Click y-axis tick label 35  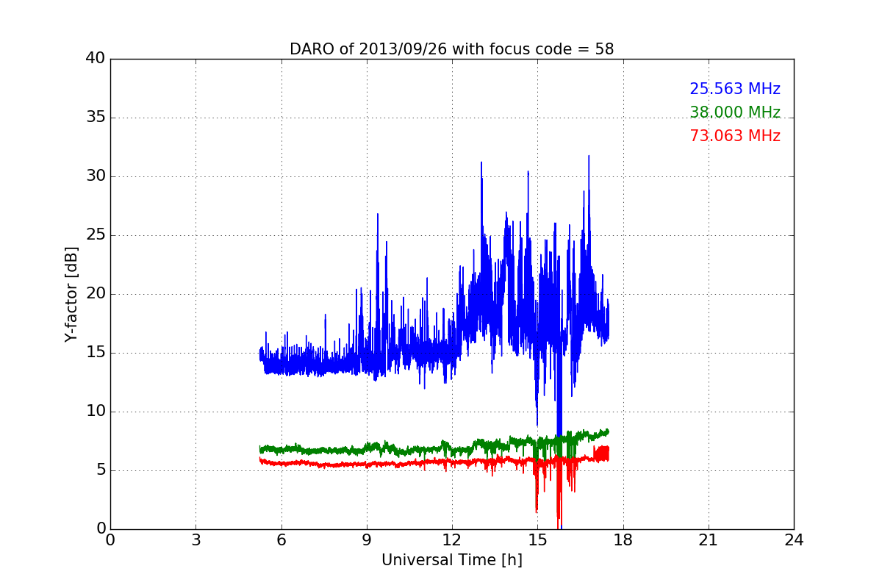coord(96,118)
